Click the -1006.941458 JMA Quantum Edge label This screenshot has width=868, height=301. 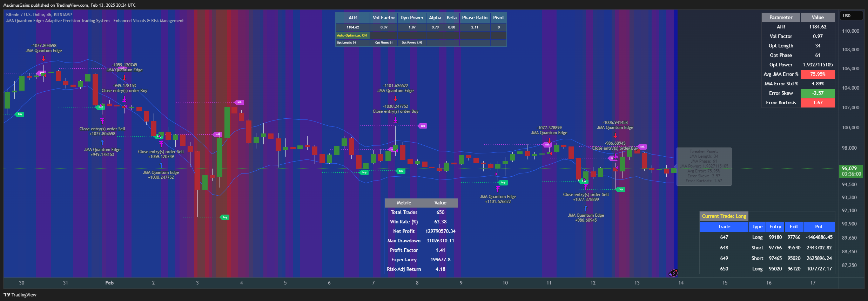[615, 125]
